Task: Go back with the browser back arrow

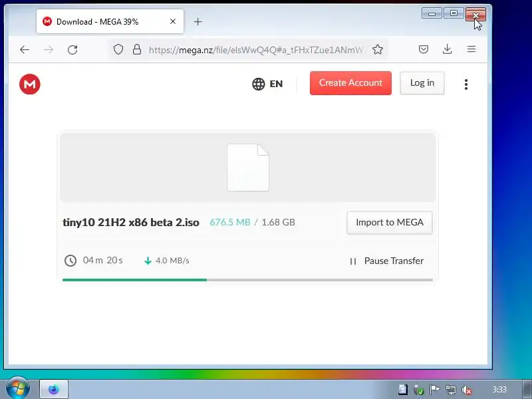Action: tap(25, 50)
